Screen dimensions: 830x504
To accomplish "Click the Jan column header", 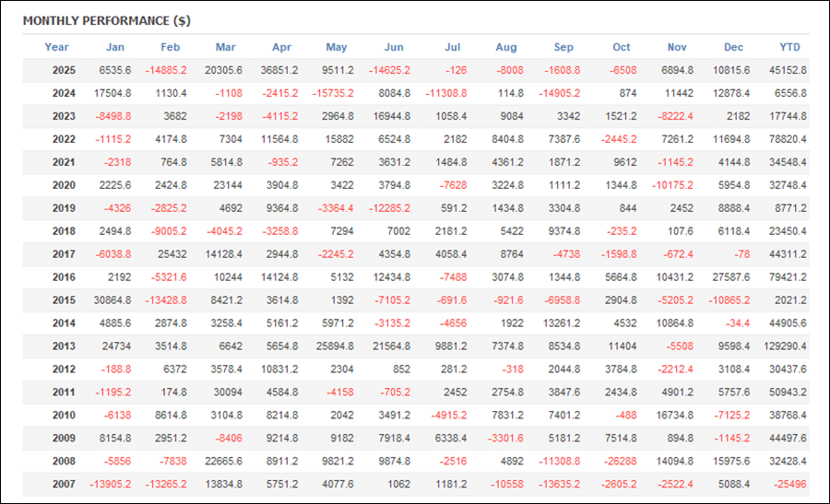I will point(115,47).
